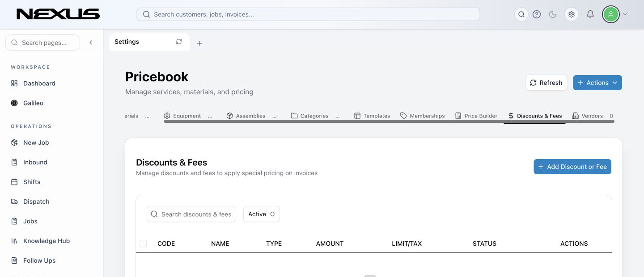Screen dimensions: 644x277
Task: Open the round search icon in header
Action: [521, 14]
